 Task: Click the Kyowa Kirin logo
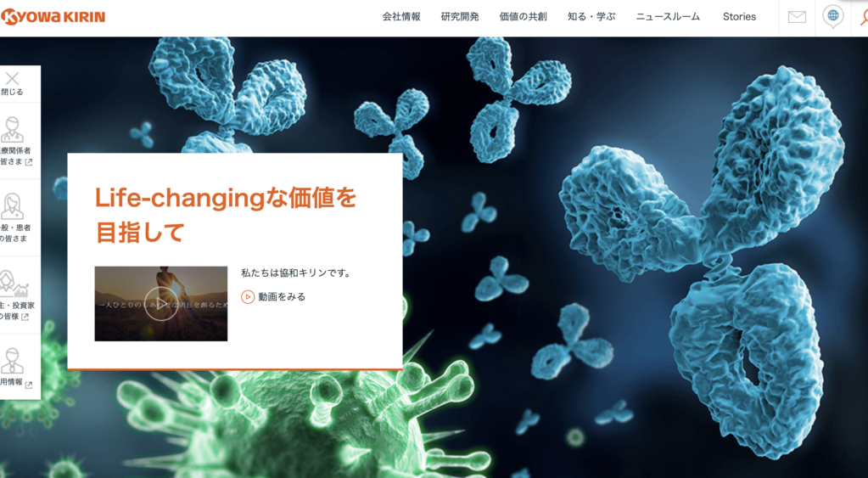(x=53, y=17)
